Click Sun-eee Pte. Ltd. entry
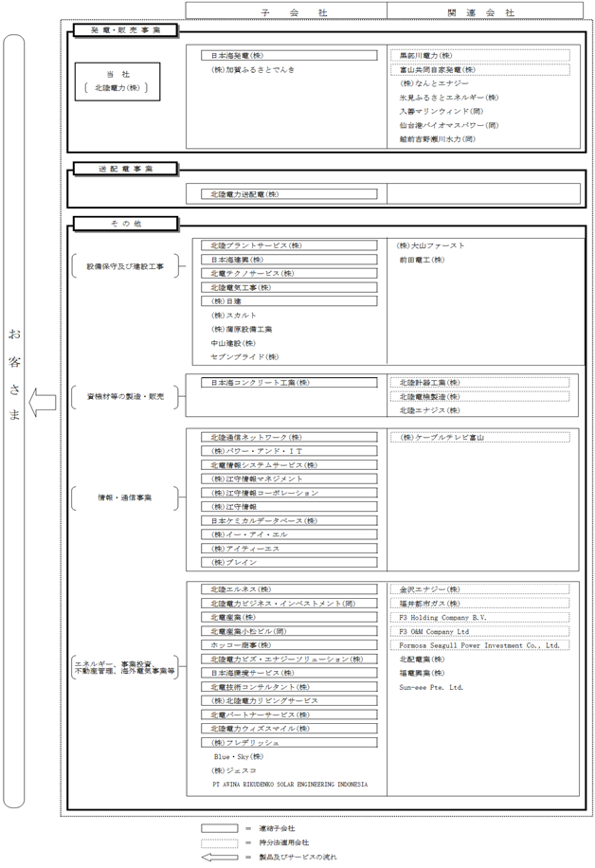The width and height of the screenshot is (595, 868). (431, 688)
